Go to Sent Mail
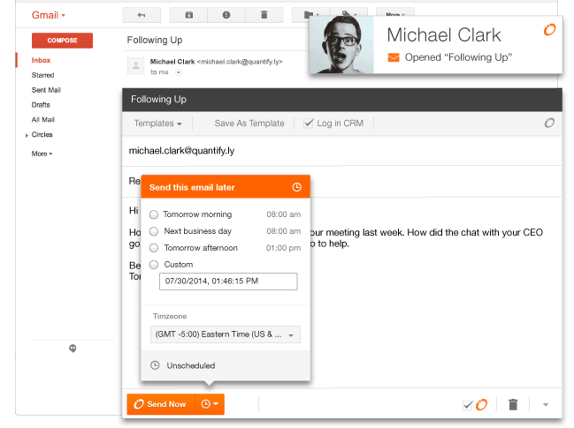 click(46, 90)
